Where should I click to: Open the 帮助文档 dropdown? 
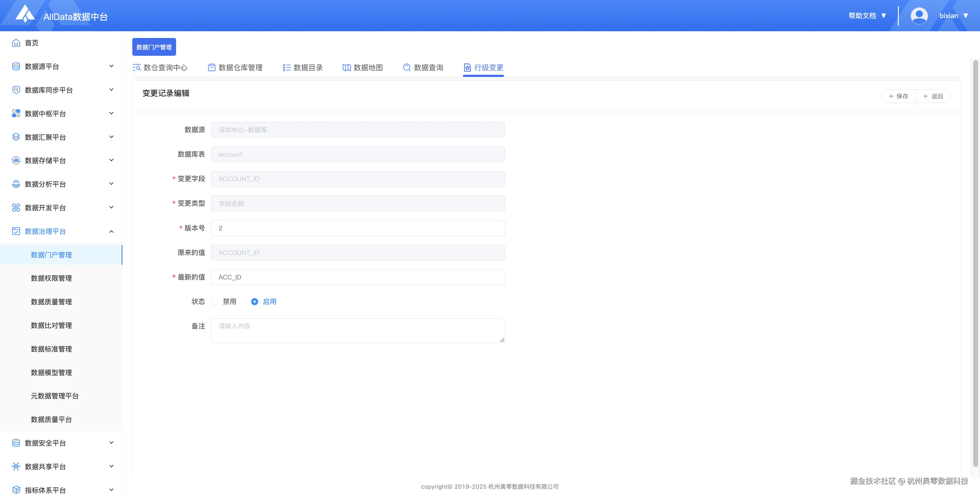867,16
